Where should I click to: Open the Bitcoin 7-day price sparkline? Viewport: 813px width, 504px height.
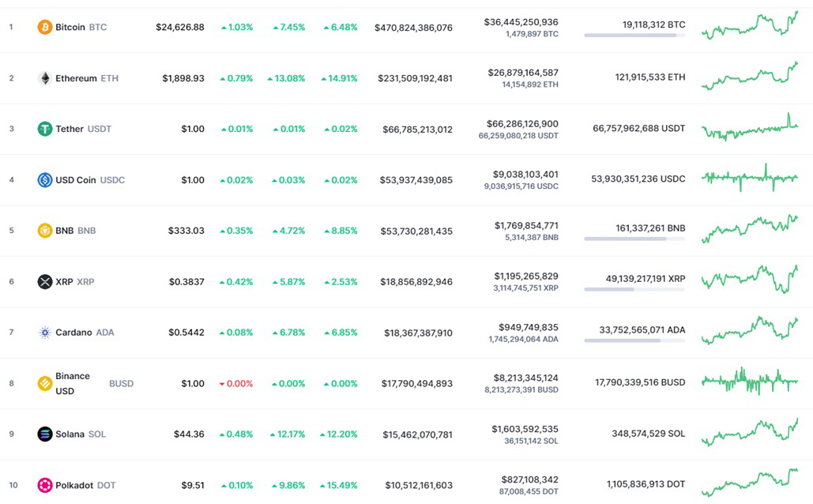coord(749,25)
